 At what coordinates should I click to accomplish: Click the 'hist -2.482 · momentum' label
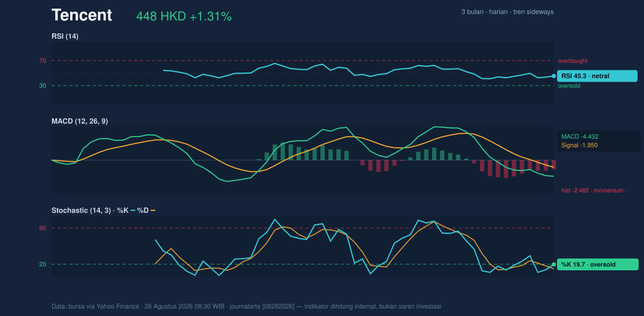[594, 190]
